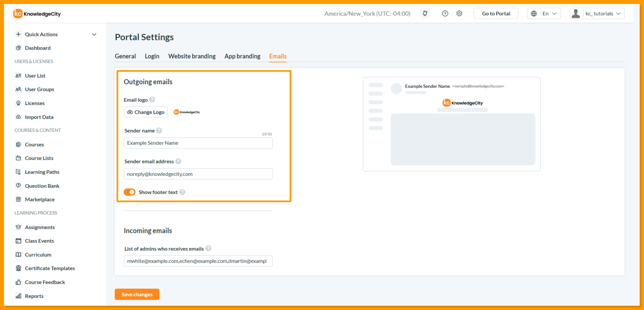
Task: Click the Go to Portal button
Action: click(496, 14)
